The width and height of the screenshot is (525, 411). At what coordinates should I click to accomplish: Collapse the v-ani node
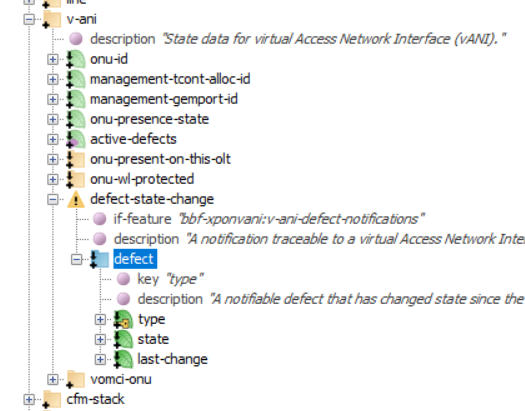[x=29, y=19]
